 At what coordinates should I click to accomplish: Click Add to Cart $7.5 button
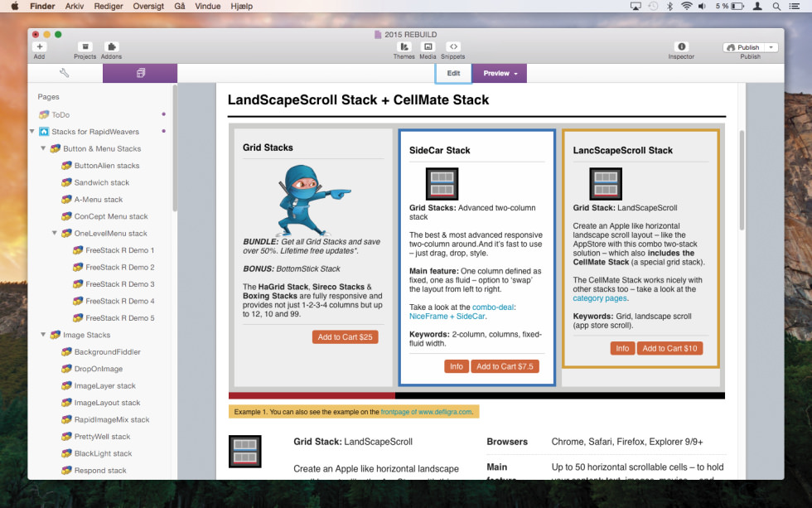pos(505,366)
